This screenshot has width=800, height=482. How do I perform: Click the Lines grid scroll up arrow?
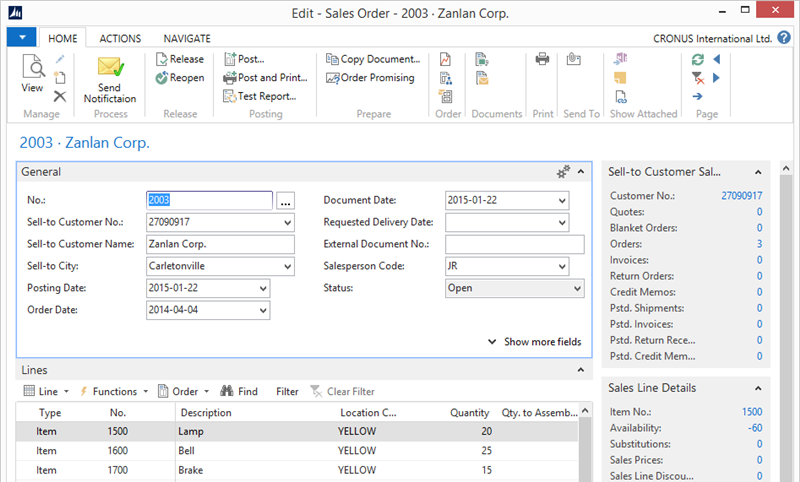(x=585, y=411)
